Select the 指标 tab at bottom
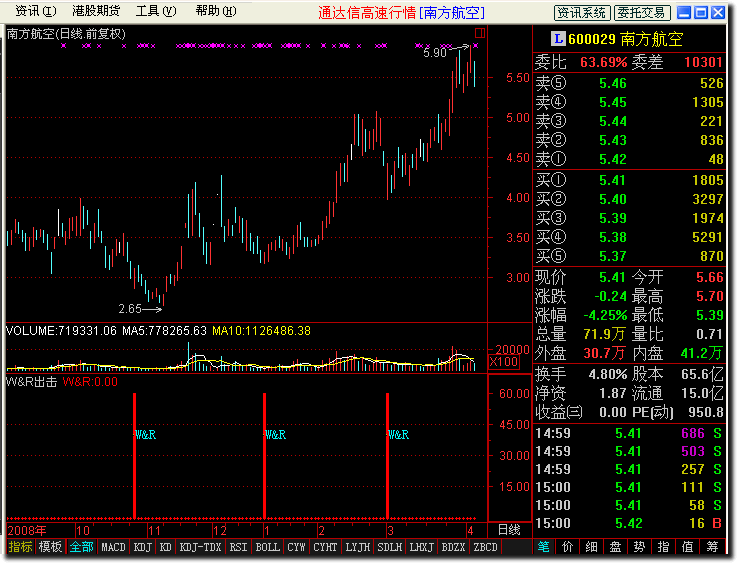Screen dimensions: 740x565 point(20,547)
